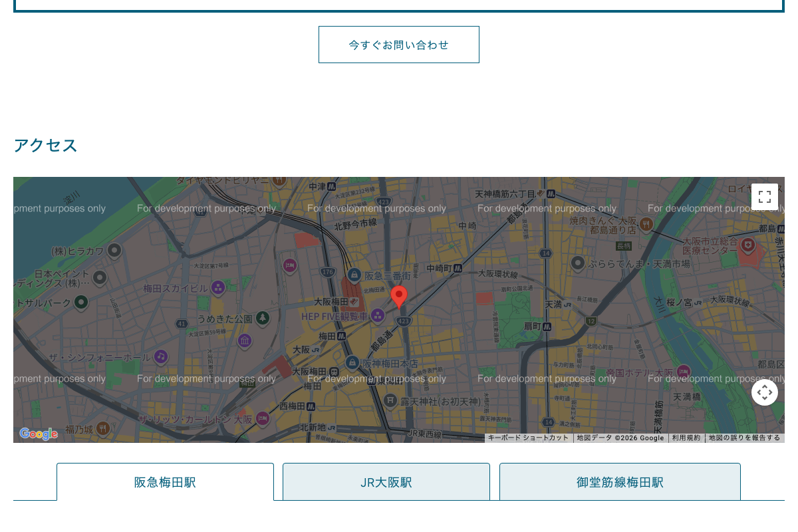Click the 露天神社(お初天神) shrine icon

pos(390,400)
